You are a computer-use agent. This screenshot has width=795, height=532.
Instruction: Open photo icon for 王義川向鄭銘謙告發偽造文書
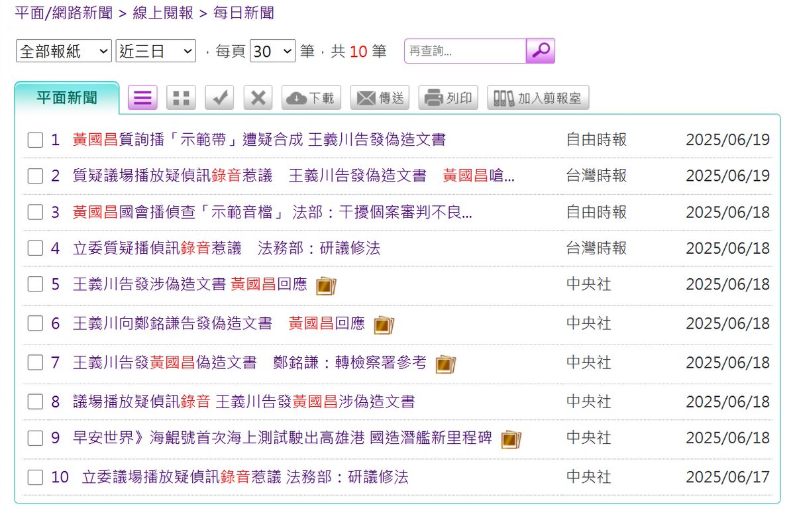tap(384, 325)
